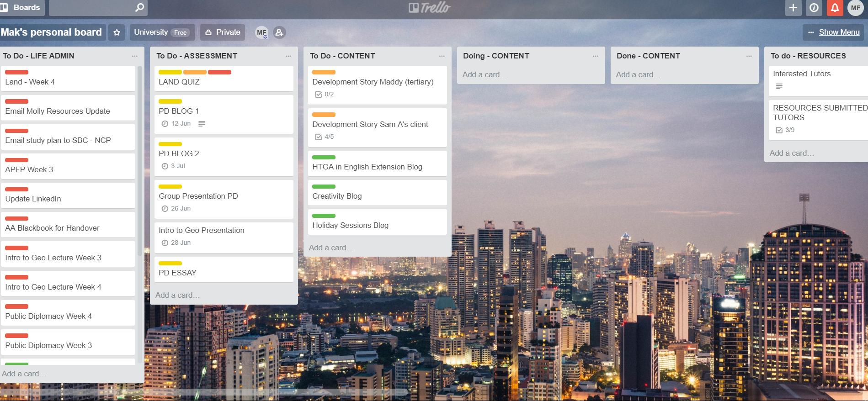Viewport: 868px width, 401px height.
Task: Click the University team button
Action: click(162, 32)
